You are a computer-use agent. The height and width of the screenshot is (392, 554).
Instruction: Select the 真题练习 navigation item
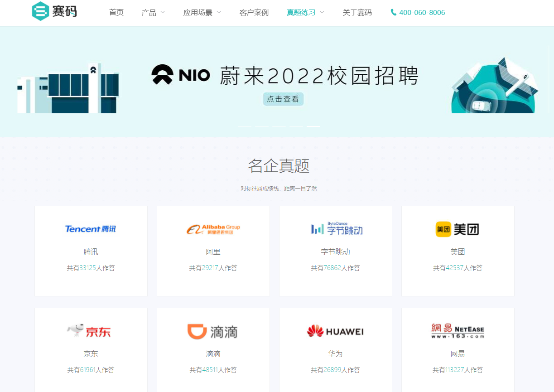pyautogui.click(x=301, y=13)
